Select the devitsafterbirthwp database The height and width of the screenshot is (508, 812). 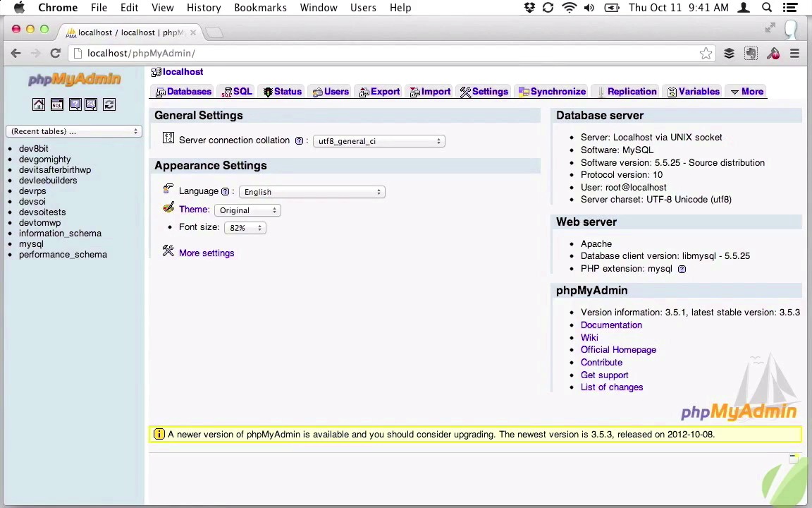(55, 169)
